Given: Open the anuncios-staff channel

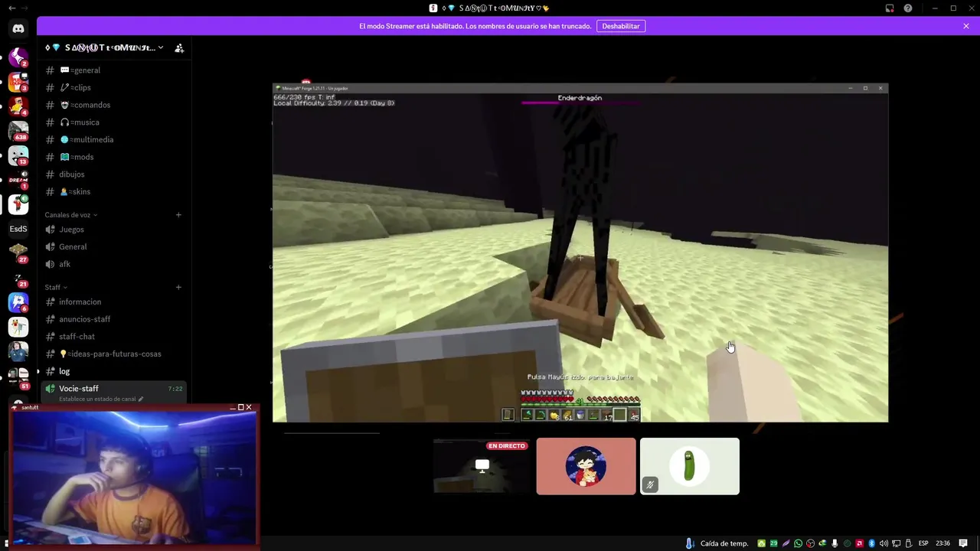Looking at the screenshot, I should 113,319.
